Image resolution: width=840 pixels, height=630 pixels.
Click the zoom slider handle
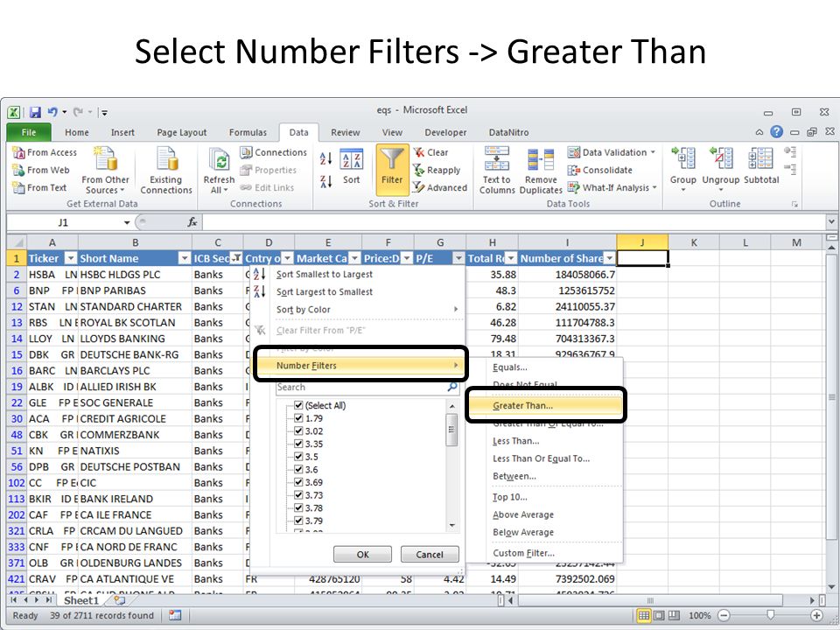point(770,615)
